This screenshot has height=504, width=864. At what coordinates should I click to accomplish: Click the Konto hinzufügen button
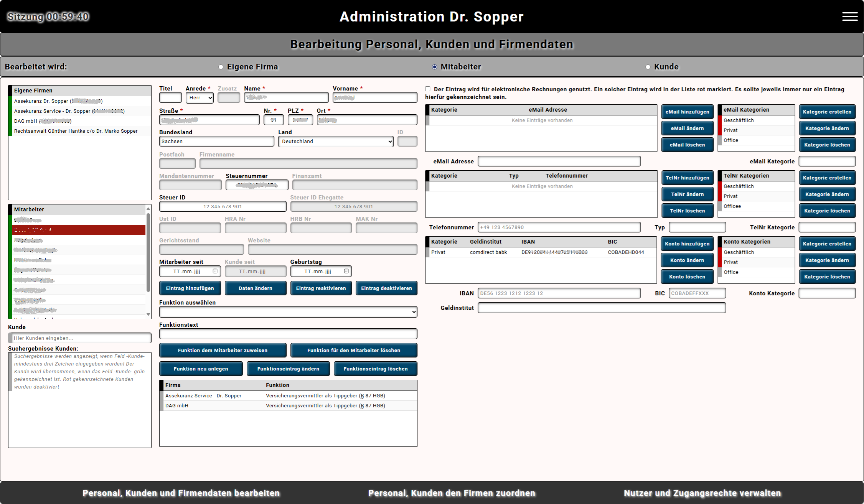tap(687, 244)
